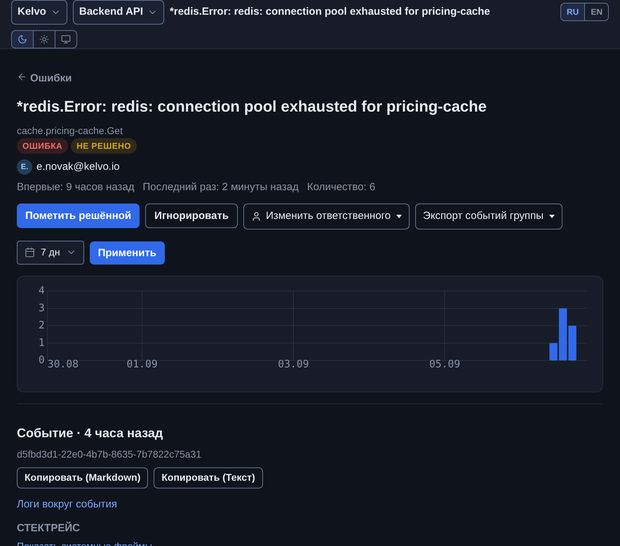Click the ОШИБКА status badge

[x=42, y=146]
